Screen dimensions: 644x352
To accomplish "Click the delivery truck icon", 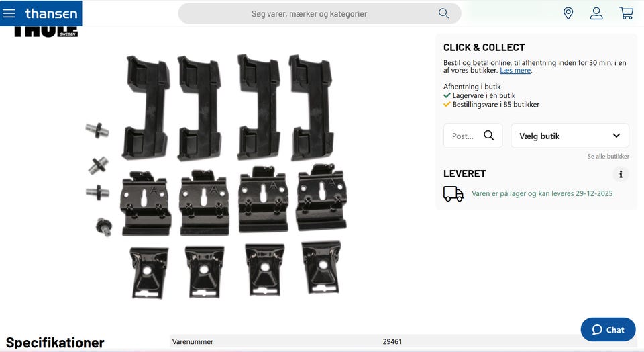I will [453, 193].
